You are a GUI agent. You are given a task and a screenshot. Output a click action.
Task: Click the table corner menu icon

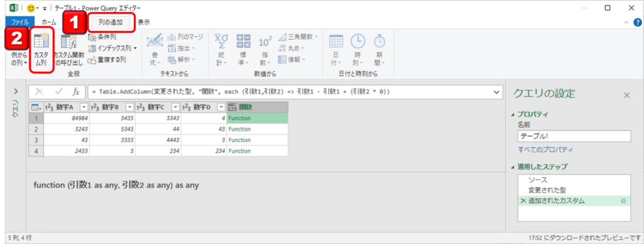pyautogui.click(x=36, y=107)
